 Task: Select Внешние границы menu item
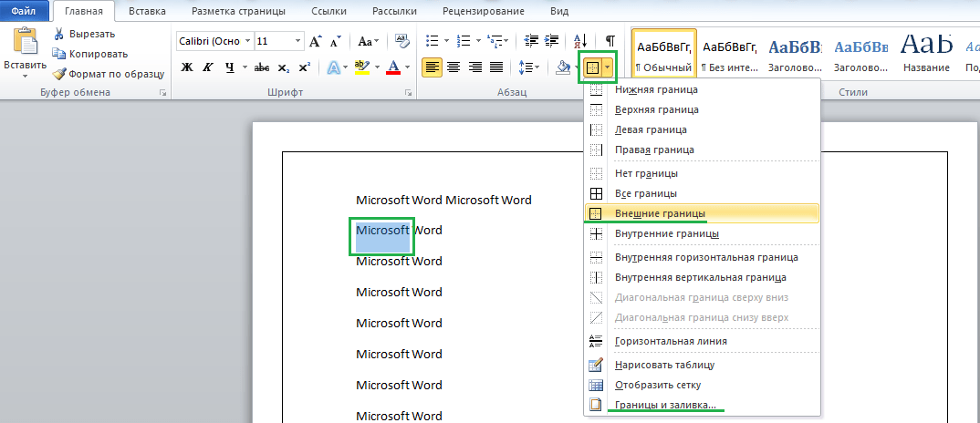pos(702,213)
